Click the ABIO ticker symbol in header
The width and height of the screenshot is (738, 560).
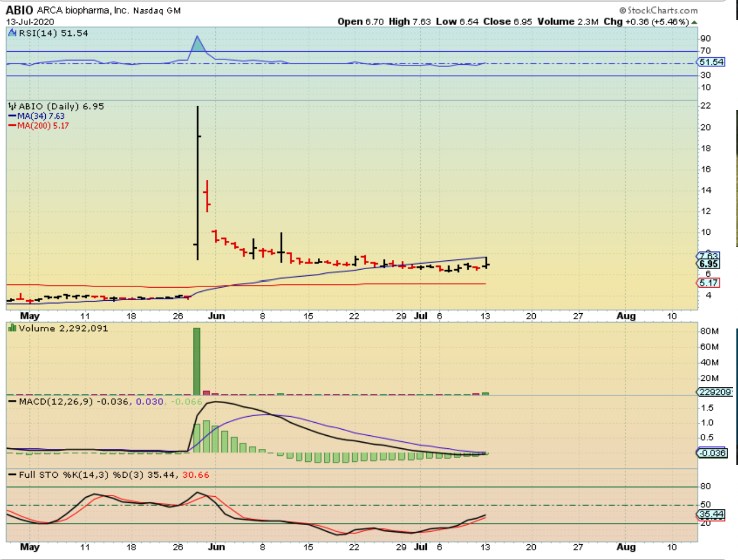(x=20, y=10)
